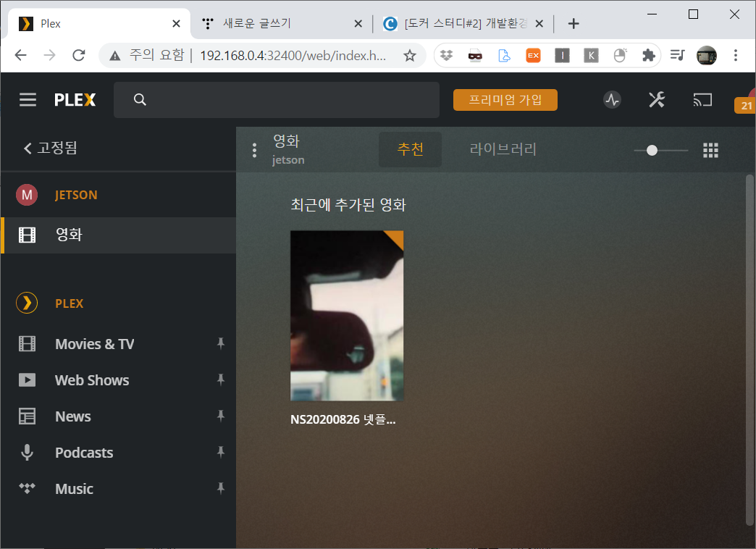
Task: Select the JETSON server avatar
Action: (27, 195)
